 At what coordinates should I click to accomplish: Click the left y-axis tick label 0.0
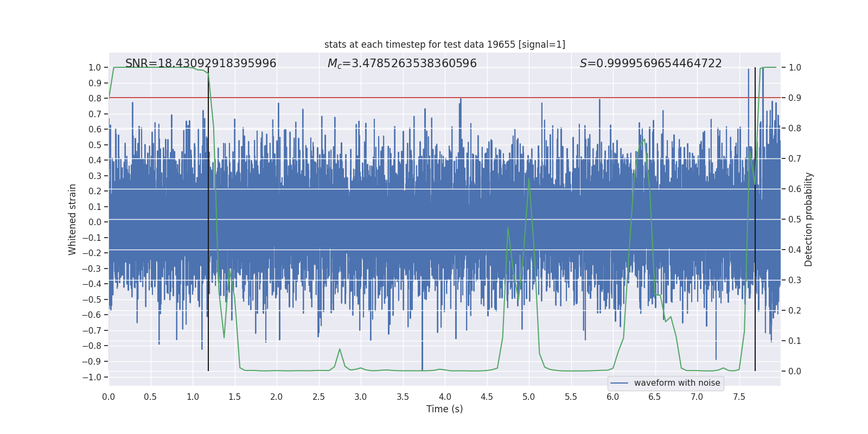(95, 222)
